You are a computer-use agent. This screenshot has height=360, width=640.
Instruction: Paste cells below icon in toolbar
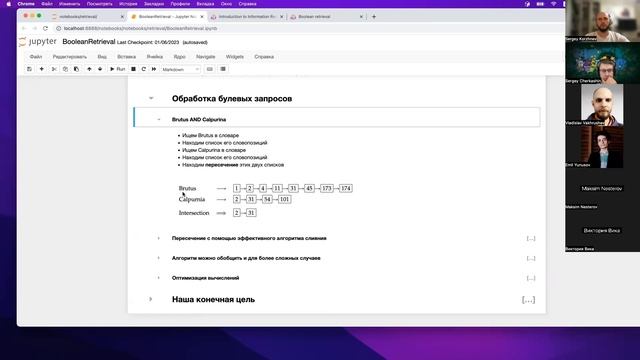(x=76, y=69)
